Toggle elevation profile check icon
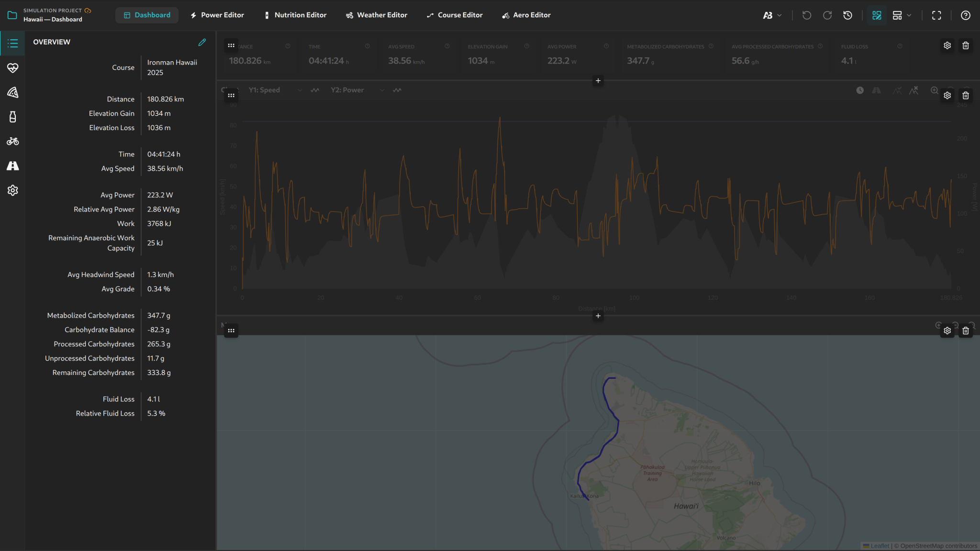This screenshot has height=551, width=980. click(x=897, y=90)
